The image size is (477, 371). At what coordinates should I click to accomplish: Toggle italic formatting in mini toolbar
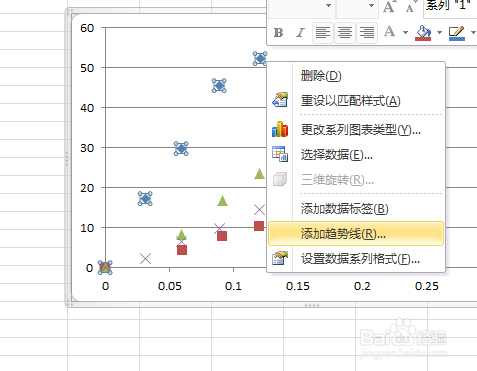point(300,33)
